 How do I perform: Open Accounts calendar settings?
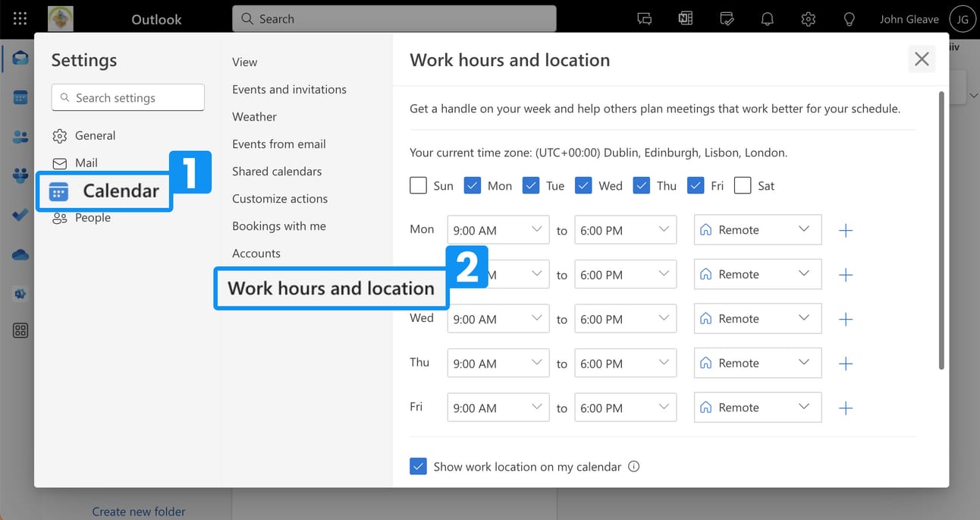[x=256, y=254]
